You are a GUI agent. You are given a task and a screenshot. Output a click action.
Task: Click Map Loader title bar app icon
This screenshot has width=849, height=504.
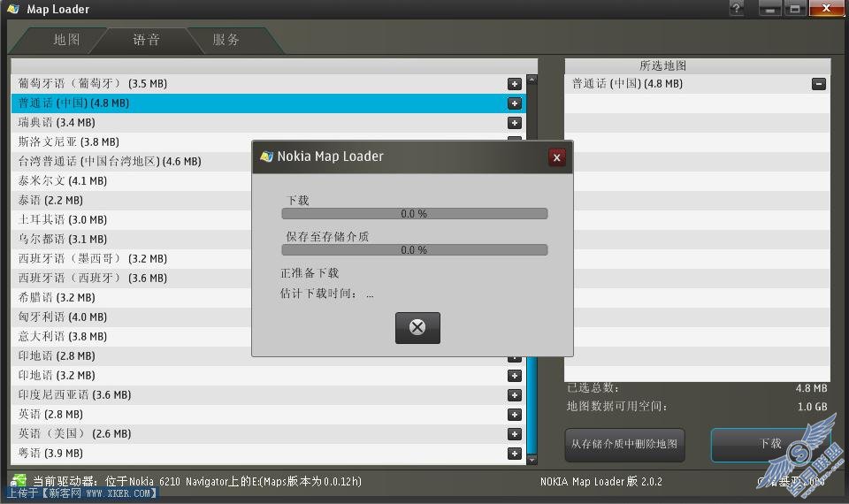pos(13,9)
